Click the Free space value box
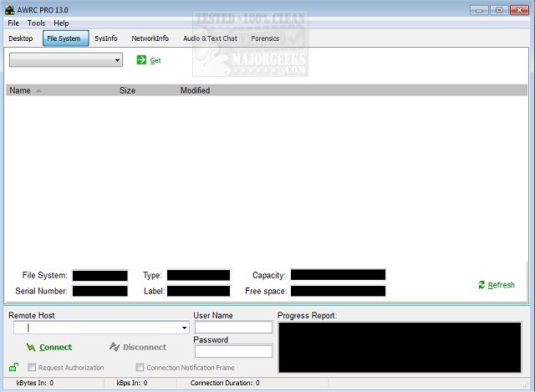Viewport: 535px width, 392px height. tap(338, 291)
